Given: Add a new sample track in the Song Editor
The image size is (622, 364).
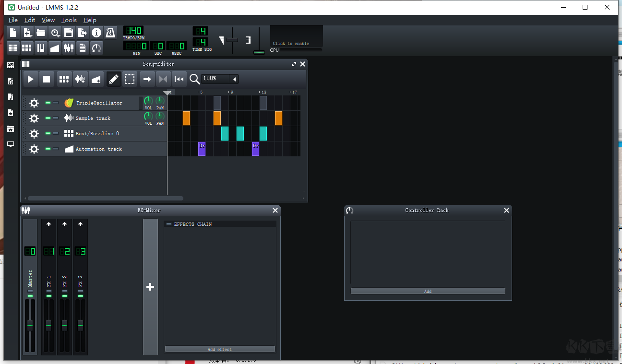Looking at the screenshot, I should (80, 79).
